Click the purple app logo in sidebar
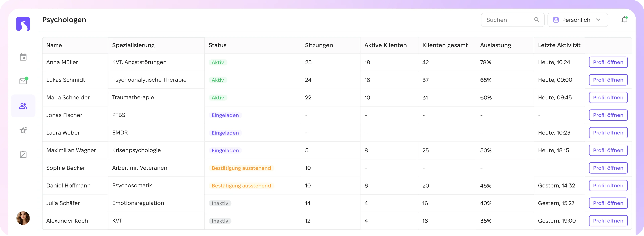644x236 pixels. pyautogui.click(x=23, y=24)
